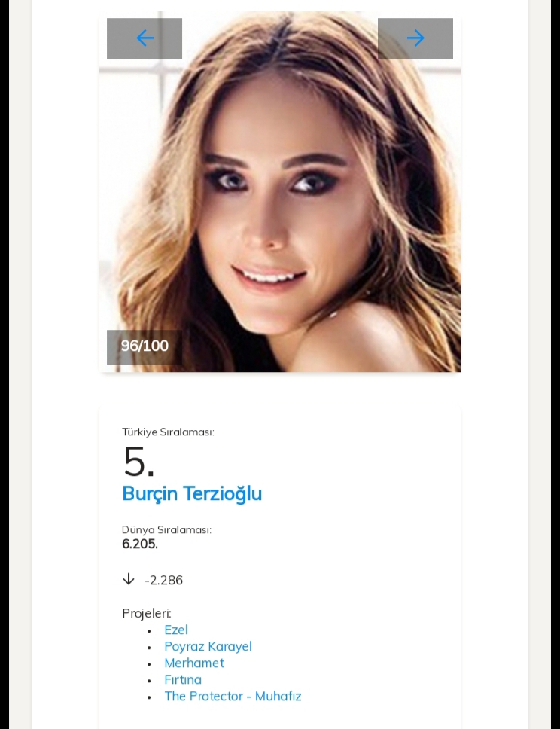Select the world ranking value 6.205.
The height and width of the screenshot is (729, 560).
pos(140,544)
